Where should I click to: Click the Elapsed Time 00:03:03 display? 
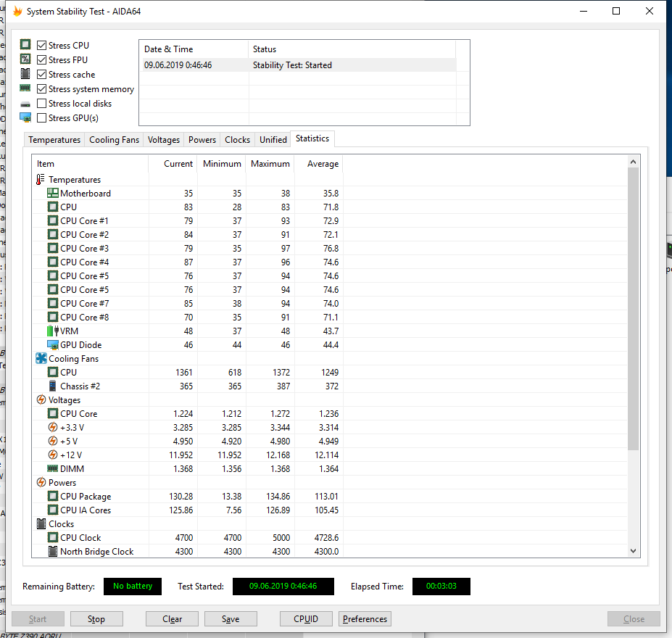441,586
